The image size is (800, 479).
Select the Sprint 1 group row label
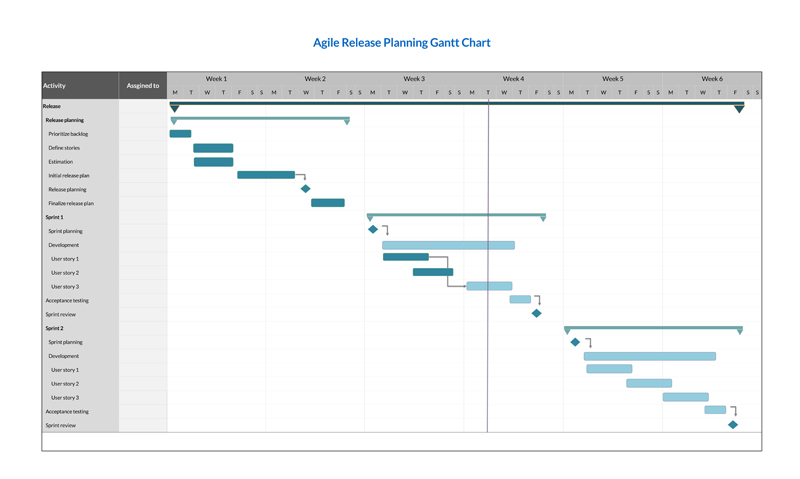pyautogui.click(x=54, y=217)
